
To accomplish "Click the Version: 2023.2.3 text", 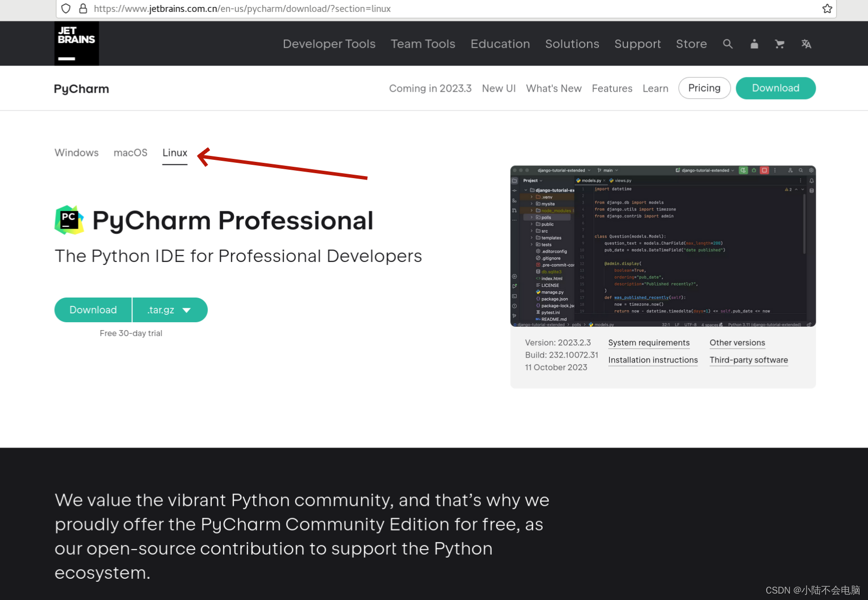I will [557, 342].
